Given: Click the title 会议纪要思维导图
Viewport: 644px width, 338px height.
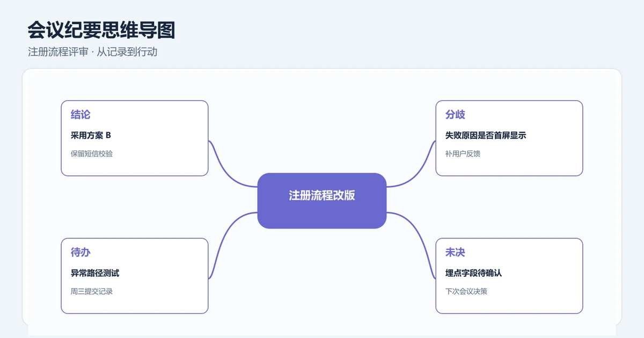Looking at the screenshot, I should 101,31.
